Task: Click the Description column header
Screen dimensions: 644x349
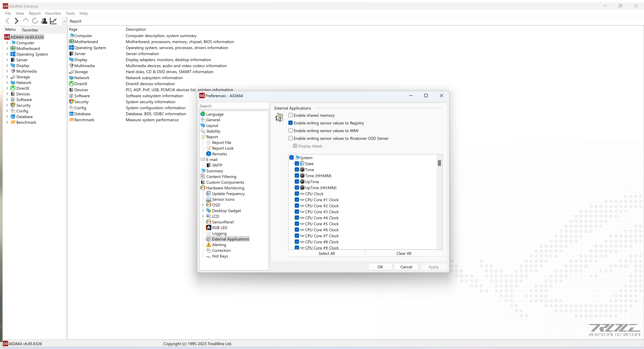Action: coord(191,29)
